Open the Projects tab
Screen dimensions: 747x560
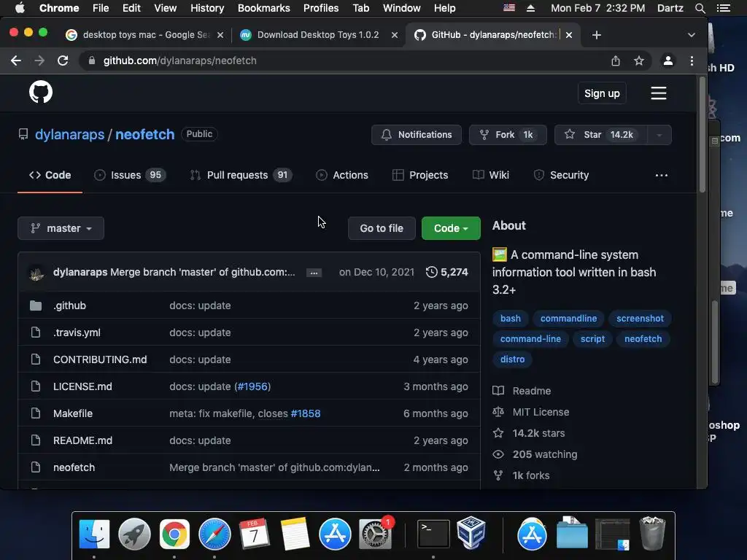pyautogui.click(x=420, y=175)
